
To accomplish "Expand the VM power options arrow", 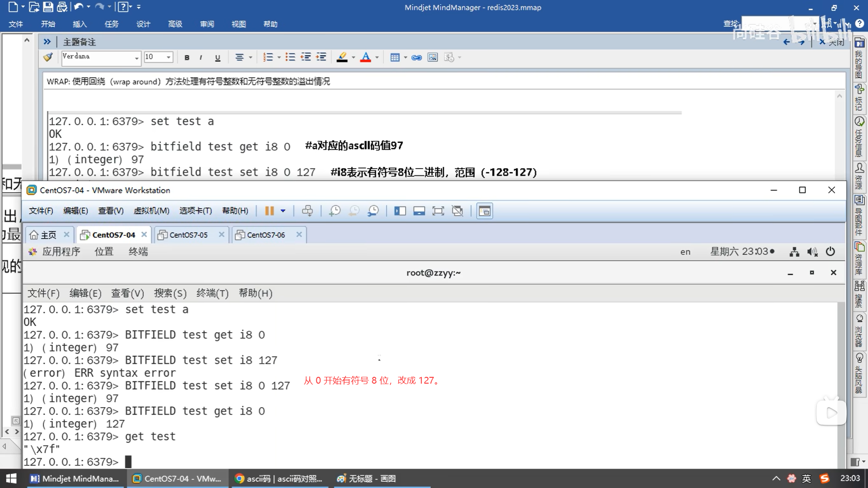I will pyautogui.click(x=283, y=211).
